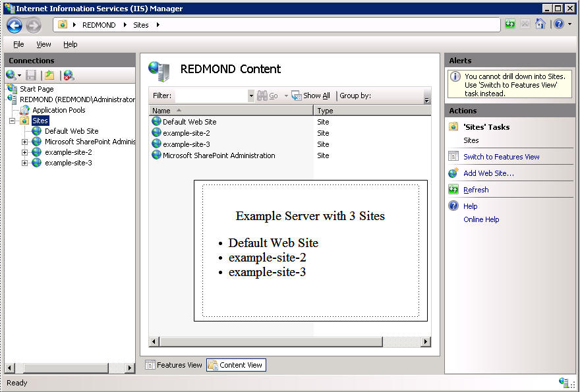Expand Microsoft SharePoint Administration tree node
Viewport: 580px width, 392px height.
tap(25, 142)
